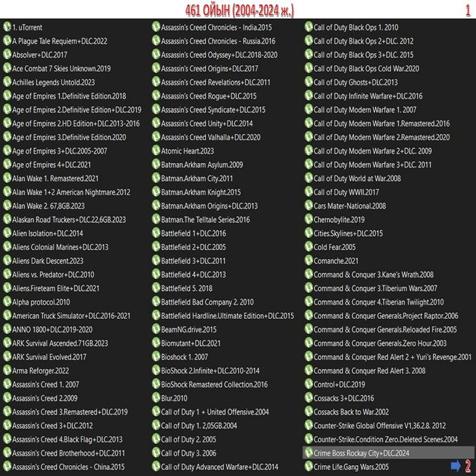Select Ace Combat 7 Skies Unknown.2019
The image size is (476, 476).
point(61,68)
